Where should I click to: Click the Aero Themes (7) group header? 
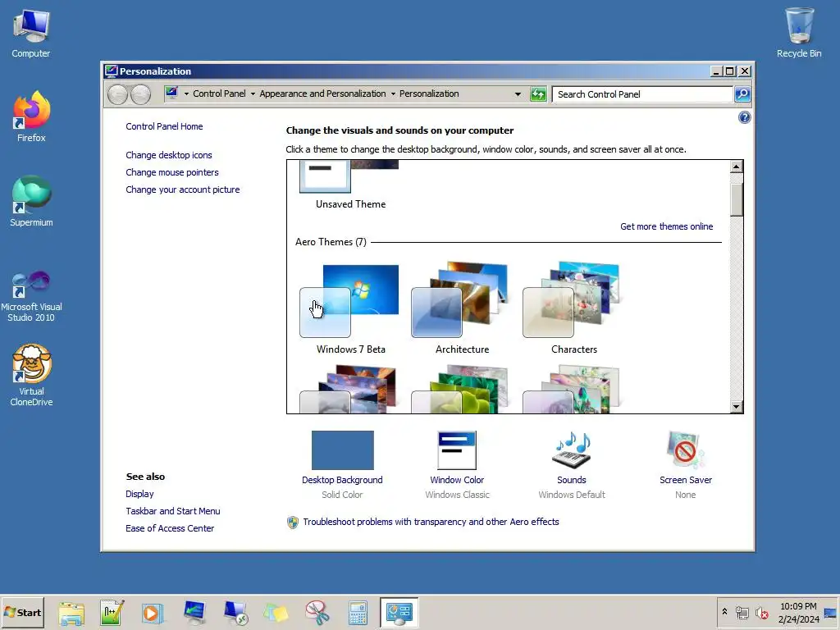331,242
